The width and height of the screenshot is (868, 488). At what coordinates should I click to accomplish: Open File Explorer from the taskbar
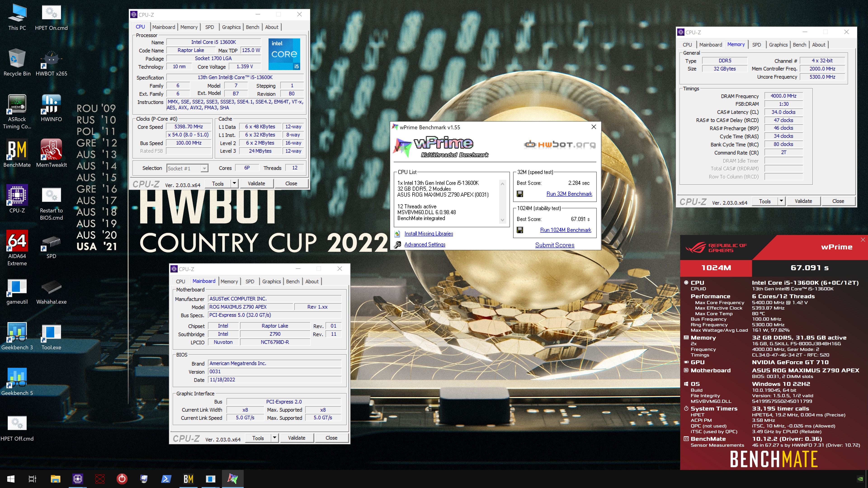coord(55,479)
